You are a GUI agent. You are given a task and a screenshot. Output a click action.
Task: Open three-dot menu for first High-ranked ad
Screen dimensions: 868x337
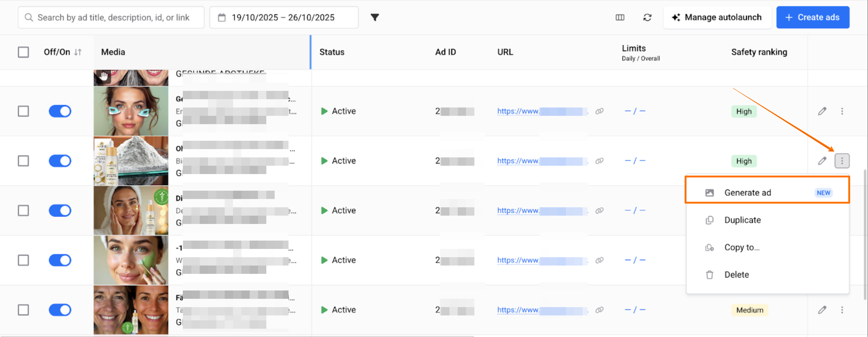point(842,112)
